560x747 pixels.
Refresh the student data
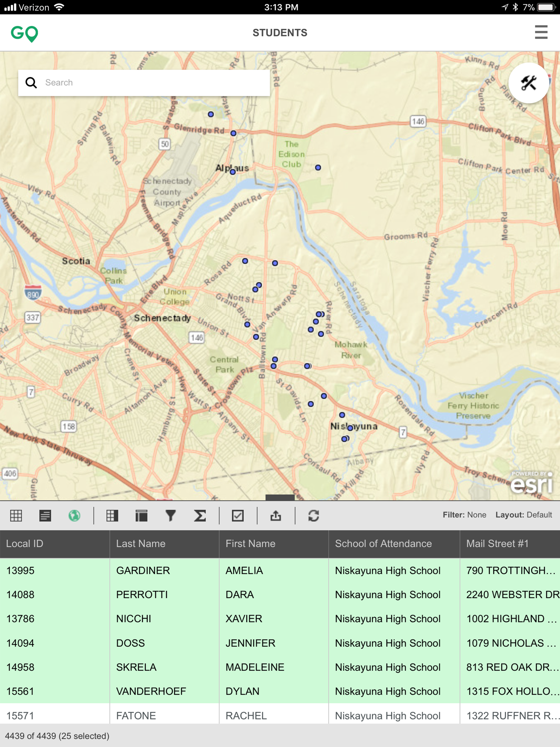click(x=313, y=515)
